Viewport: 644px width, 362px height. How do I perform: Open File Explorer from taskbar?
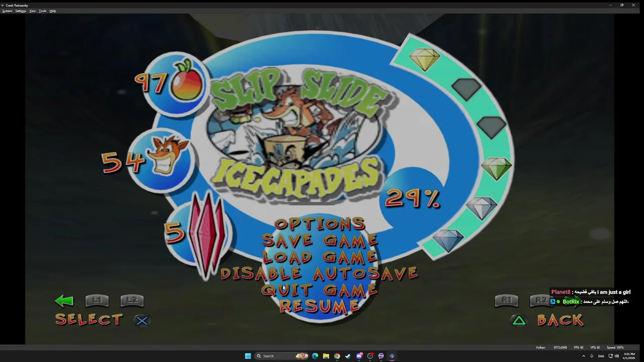click(326, 356)
